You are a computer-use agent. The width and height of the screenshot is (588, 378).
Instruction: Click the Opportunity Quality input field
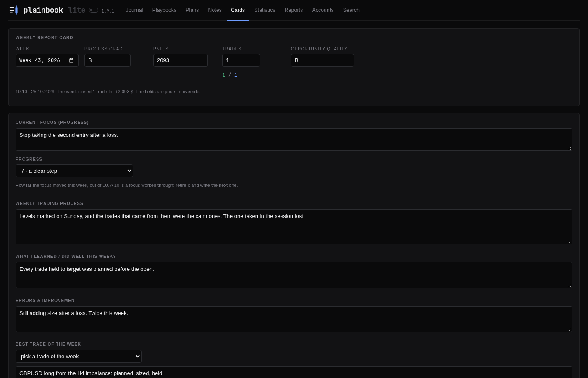click(x=323, y=60)
